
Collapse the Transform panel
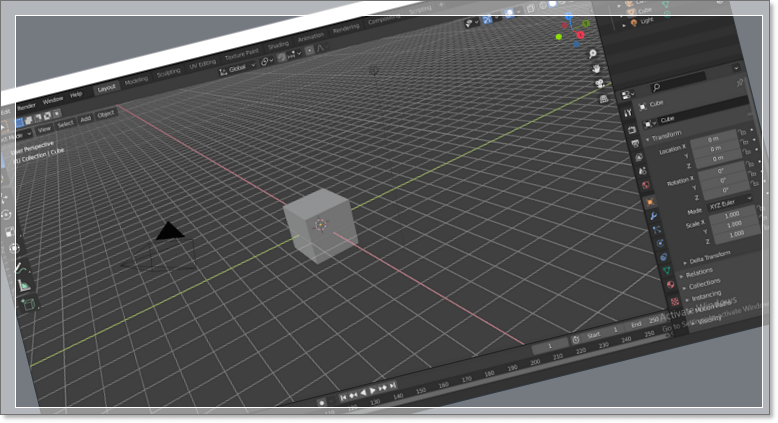(x=666, y=135)
